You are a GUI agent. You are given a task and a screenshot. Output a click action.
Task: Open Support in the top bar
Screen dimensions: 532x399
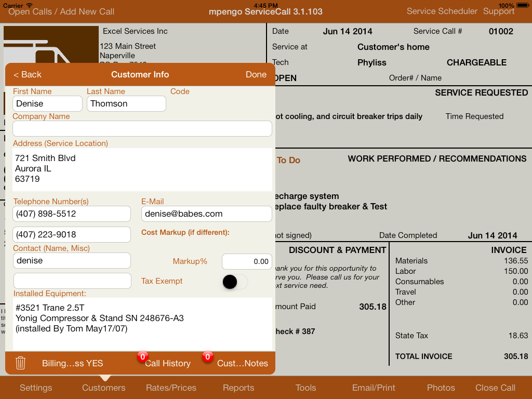[x=499, y=11]
